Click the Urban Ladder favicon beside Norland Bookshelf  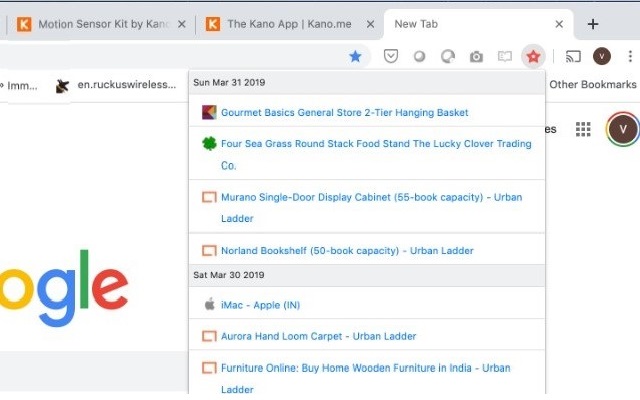click(x=209, y=250)
